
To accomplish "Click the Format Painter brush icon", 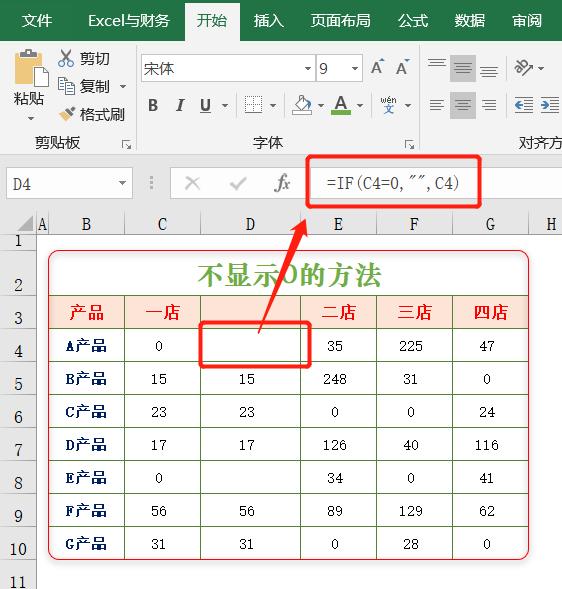I will pyautogui.click(x=67, y=114).
